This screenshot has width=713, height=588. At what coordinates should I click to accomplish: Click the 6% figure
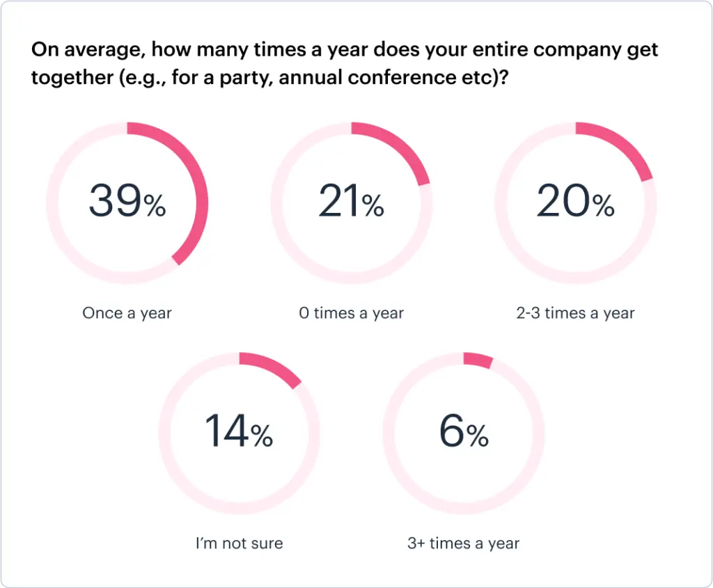tap(464, 432)
